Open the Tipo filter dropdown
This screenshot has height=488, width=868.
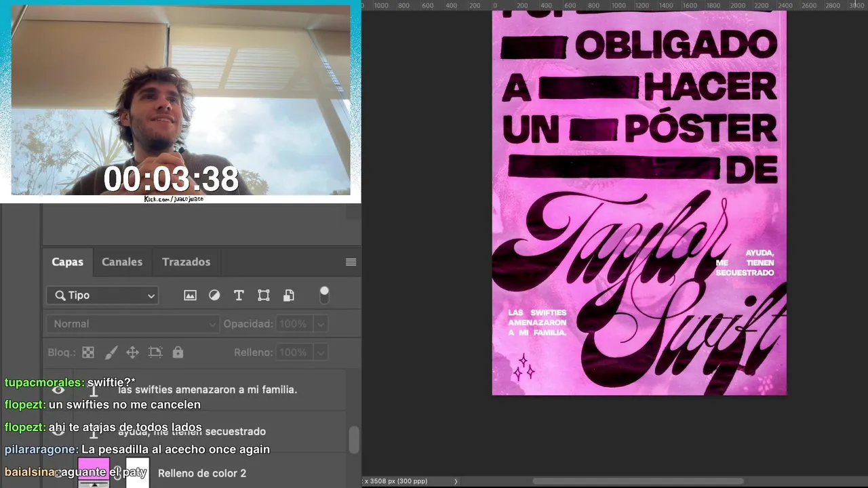click(x=102, y=296)
